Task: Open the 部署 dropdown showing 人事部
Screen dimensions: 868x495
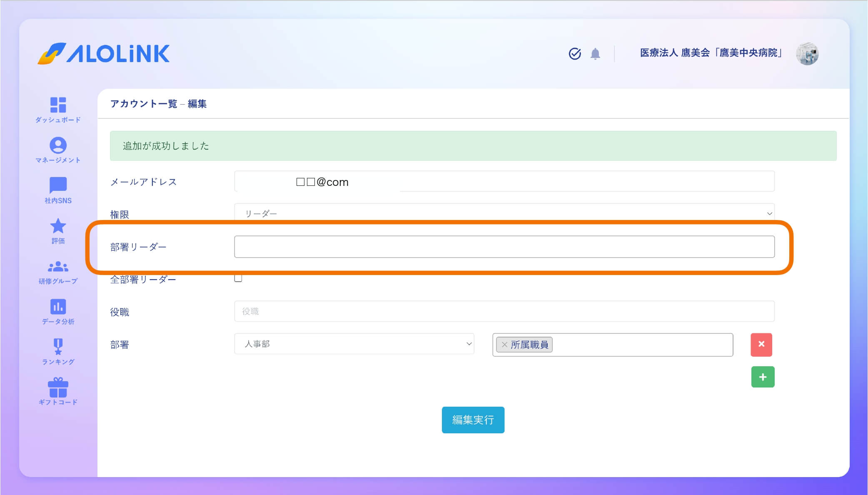Action: click(354, 344)
